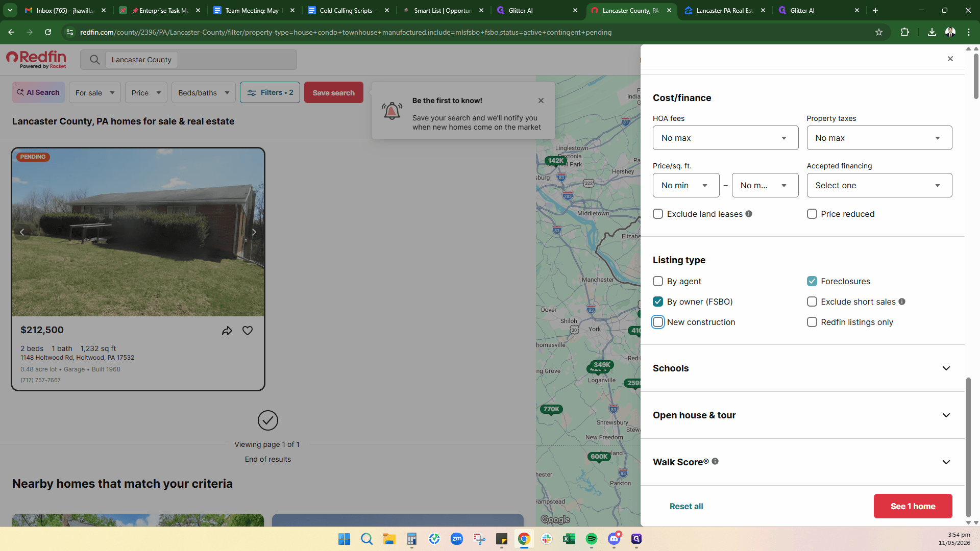Click Reset all link
Viewport: 980px width, 551px height.
pos(686,506)
